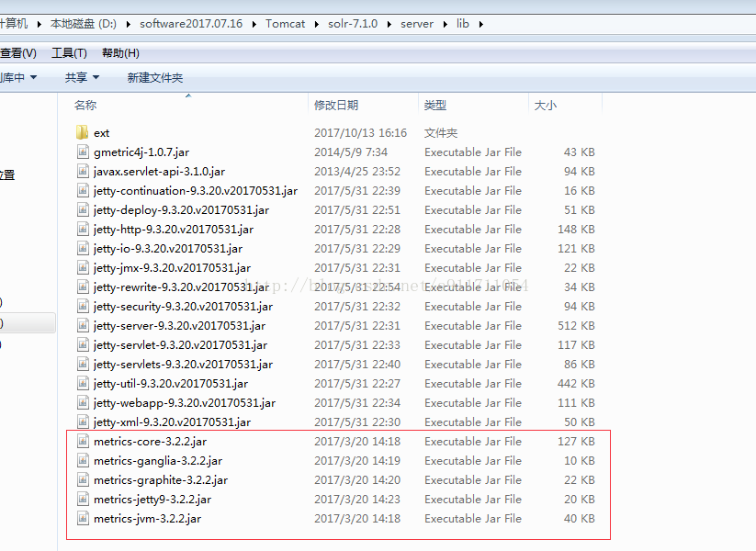Viewport: 756px width, 551px height.
Task: Click the metrics-core-3.2.2.jar file icon
Action: [x=83, y=441]
